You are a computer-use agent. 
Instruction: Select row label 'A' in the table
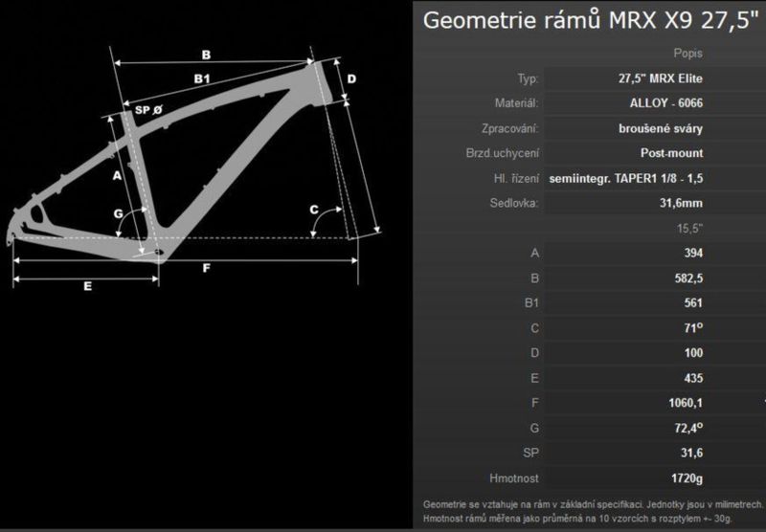pos(535,253)
